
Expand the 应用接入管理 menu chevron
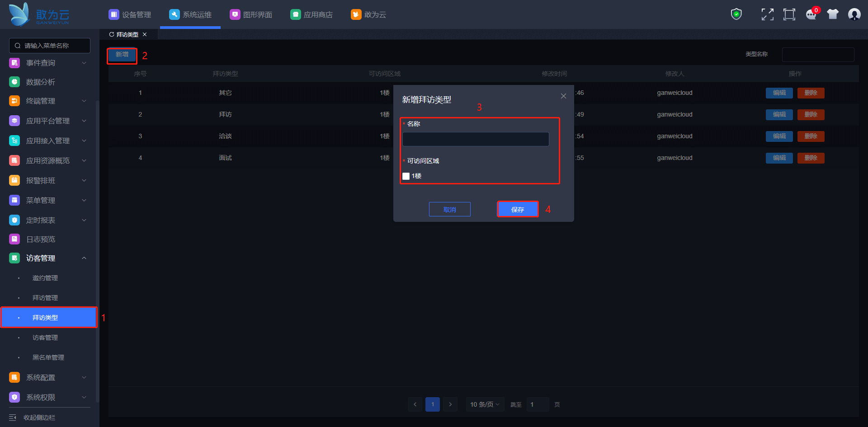(84, 141)
